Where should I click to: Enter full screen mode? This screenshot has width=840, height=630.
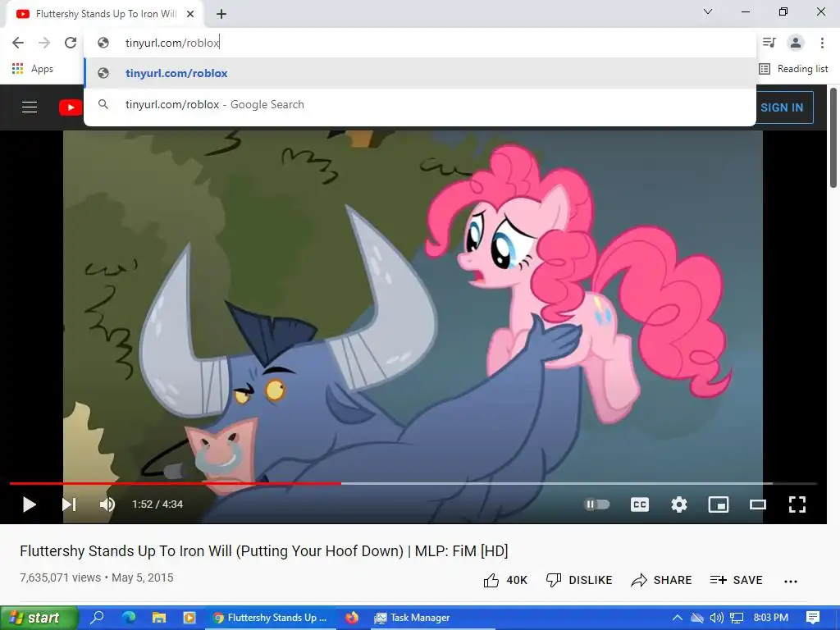[797, 504]
